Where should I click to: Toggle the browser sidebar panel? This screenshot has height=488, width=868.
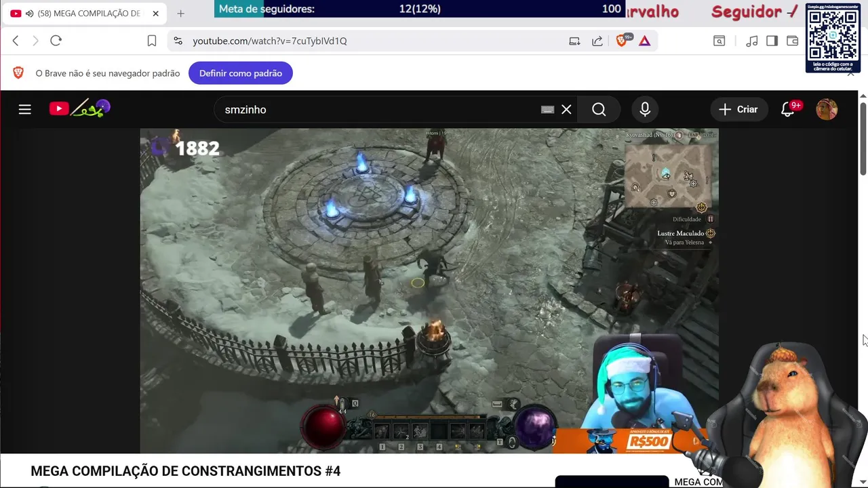pyautogui.click(x=772, y=41)
